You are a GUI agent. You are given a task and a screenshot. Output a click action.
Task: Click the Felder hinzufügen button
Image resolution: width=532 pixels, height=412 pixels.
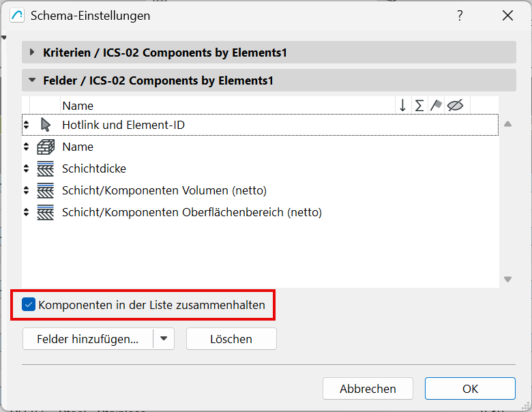87,339
